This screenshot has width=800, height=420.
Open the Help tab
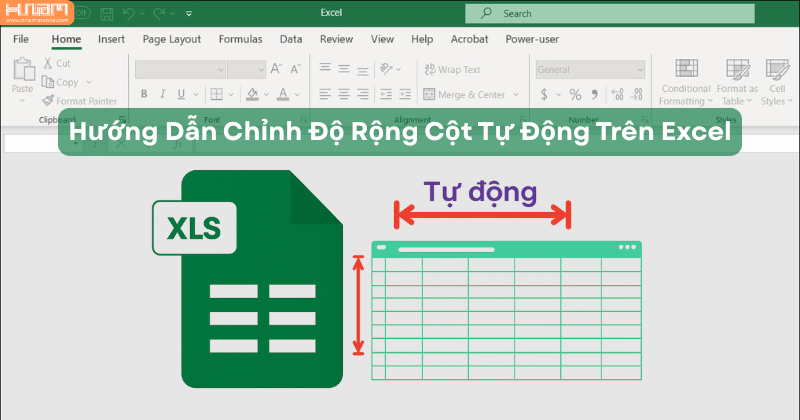pyautogui.click(x=422, y=39)
